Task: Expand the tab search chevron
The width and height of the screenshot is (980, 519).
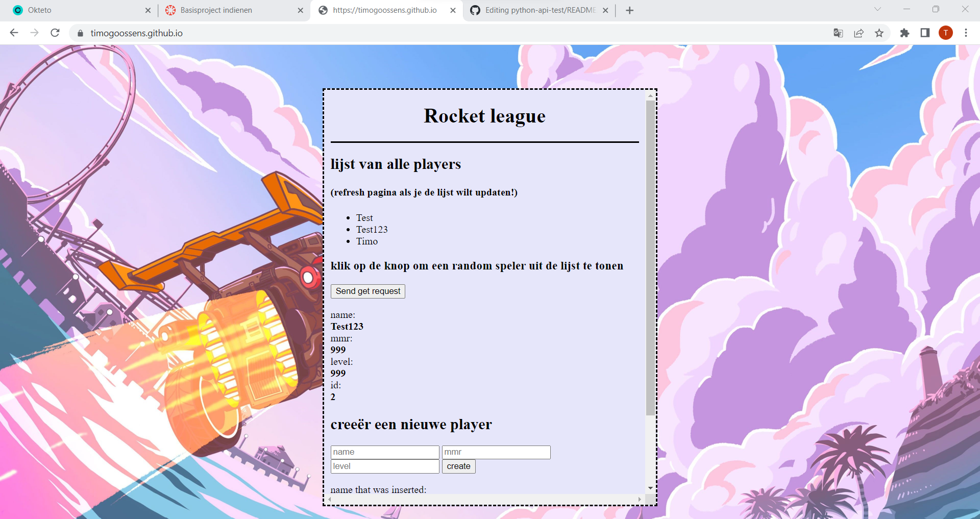Action: point(877,9)
